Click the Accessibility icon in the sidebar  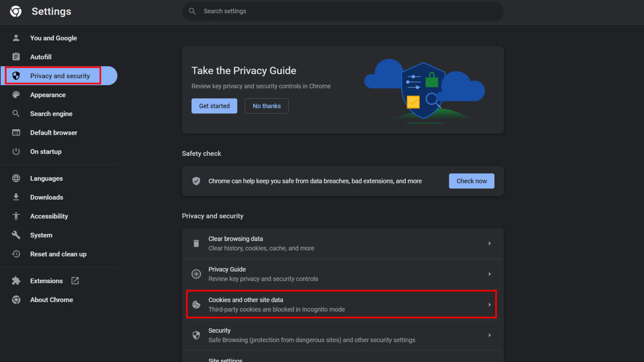point(16,216)
